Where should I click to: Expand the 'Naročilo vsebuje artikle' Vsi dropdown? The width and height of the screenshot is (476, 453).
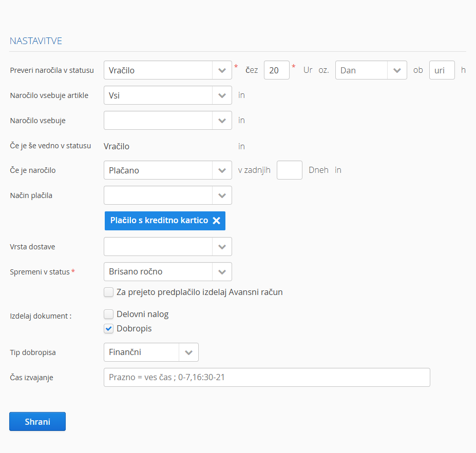click(222, 95)
